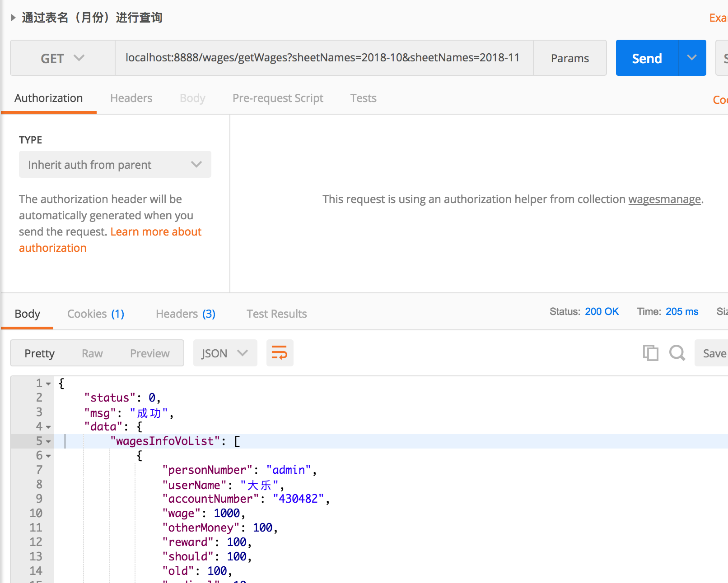Click the TYPE label

click(30, 140)
